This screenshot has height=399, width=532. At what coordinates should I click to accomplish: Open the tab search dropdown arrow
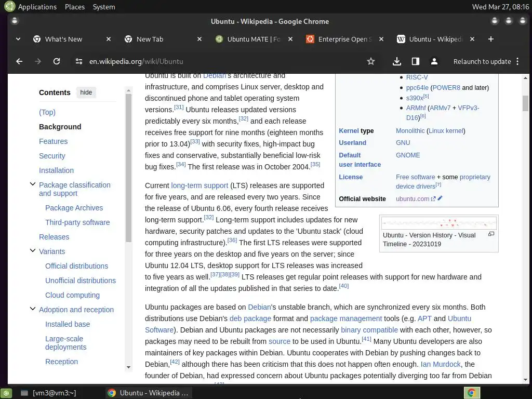[18, 39]
